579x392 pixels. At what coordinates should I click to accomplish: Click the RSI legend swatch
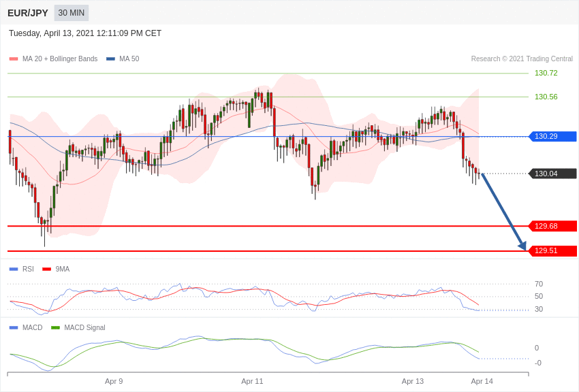pyautogui.click(x=14, y=269)
